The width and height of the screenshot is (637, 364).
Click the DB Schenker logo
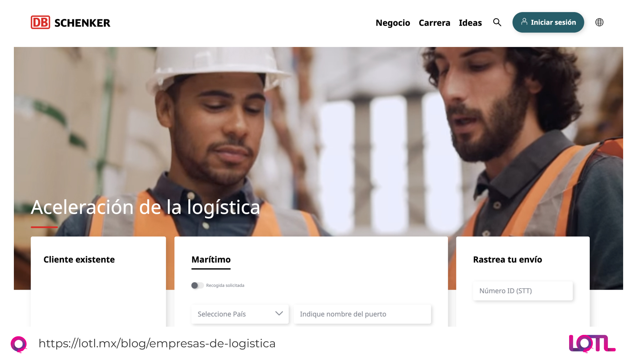pos(70,22)
